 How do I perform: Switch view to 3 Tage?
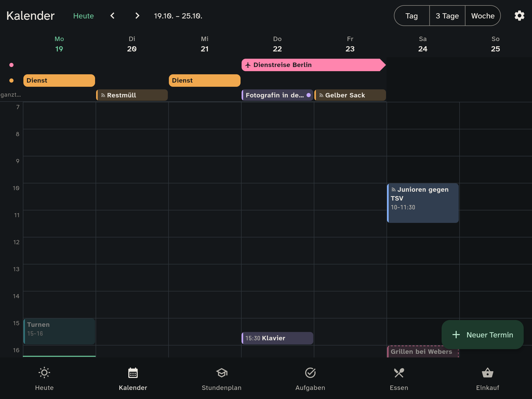pos(447,16)
